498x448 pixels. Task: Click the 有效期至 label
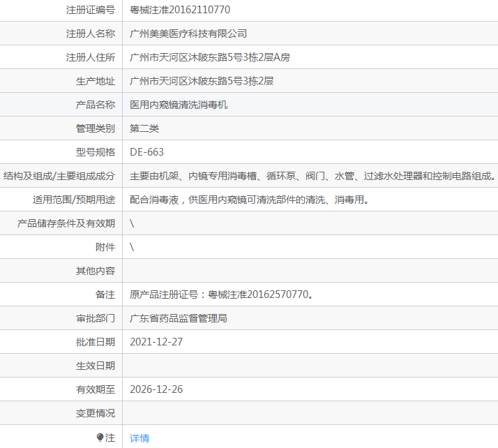tap(96, 389)
